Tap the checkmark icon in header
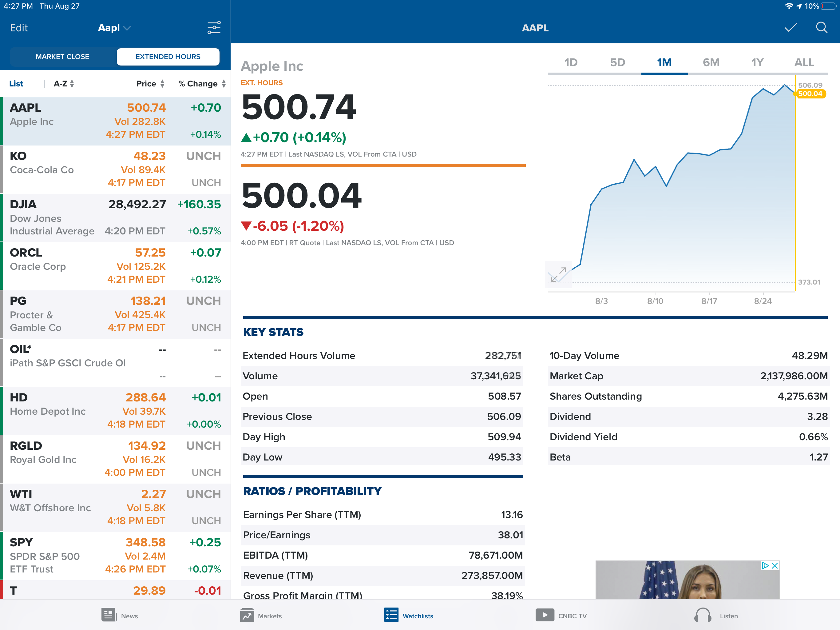Viewport: 840px width, 630px height. click(790, 28)
